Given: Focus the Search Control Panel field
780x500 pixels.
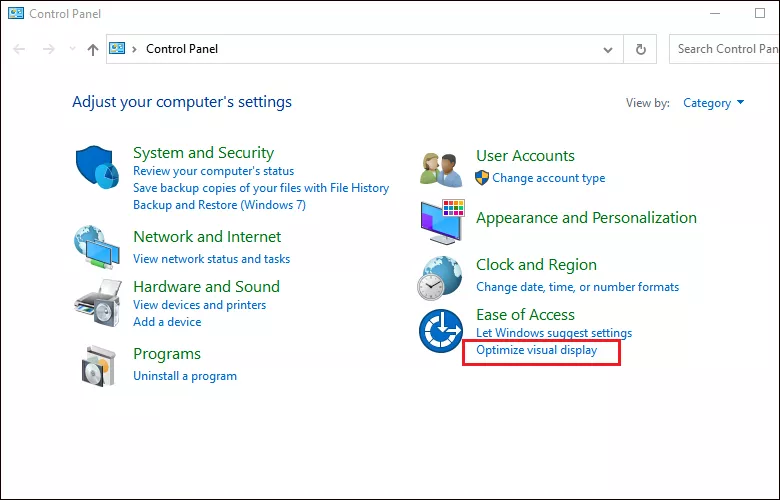Looking at the screenshot, I should click(x=724, y=49).
